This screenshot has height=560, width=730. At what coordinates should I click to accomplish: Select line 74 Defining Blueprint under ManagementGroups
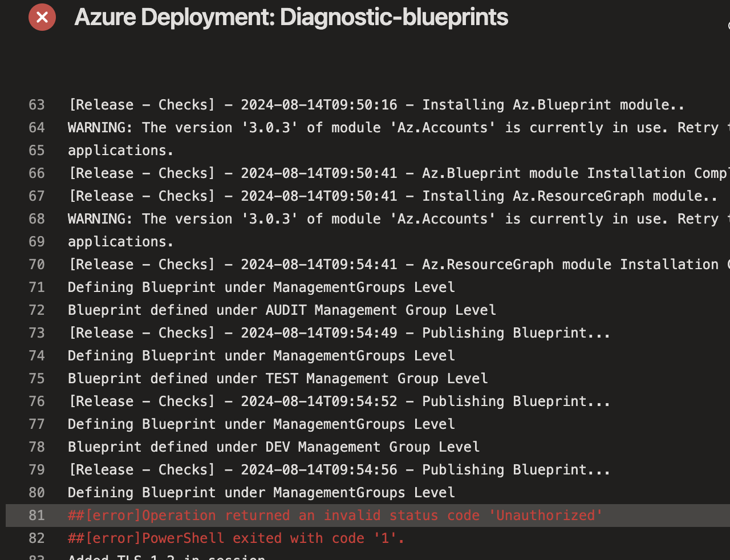tap(261, 356)
